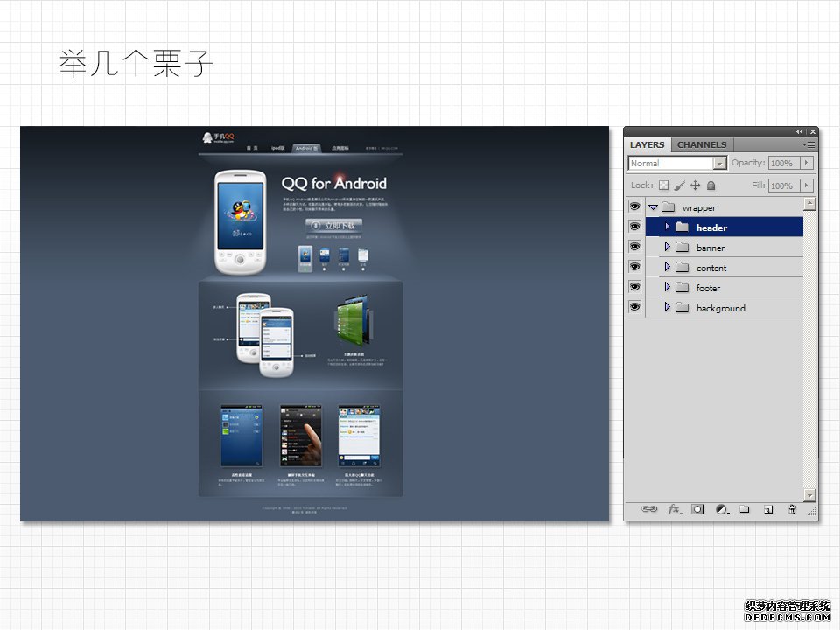This screenshot has width=840, height=630.
Task: Click the layer list scroll-down arrow
Action: [809, 494]
